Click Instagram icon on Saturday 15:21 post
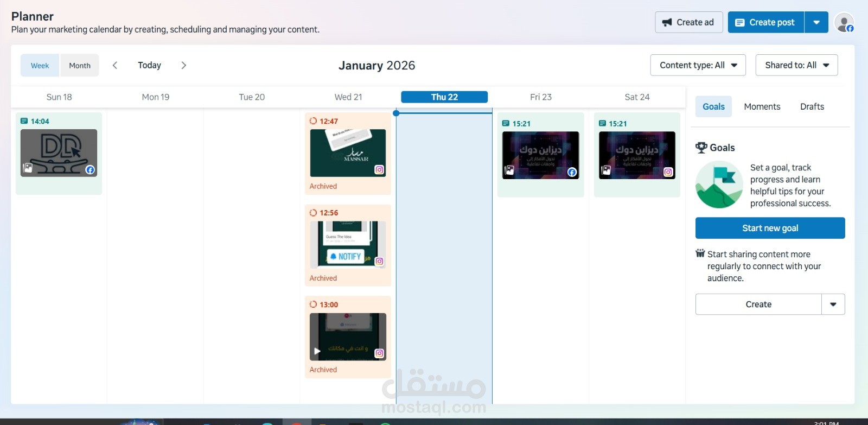This screenshot has height=425, width=868. 668,172
